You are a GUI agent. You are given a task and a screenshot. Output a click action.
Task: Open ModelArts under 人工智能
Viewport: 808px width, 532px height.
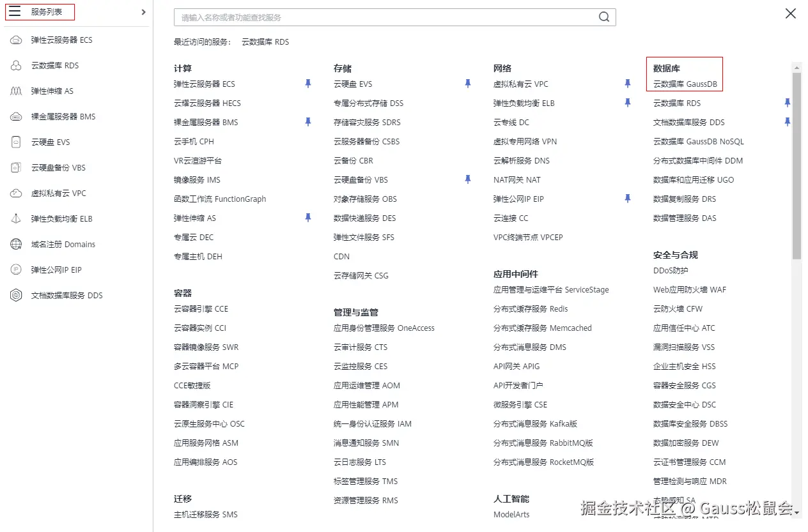511,515
